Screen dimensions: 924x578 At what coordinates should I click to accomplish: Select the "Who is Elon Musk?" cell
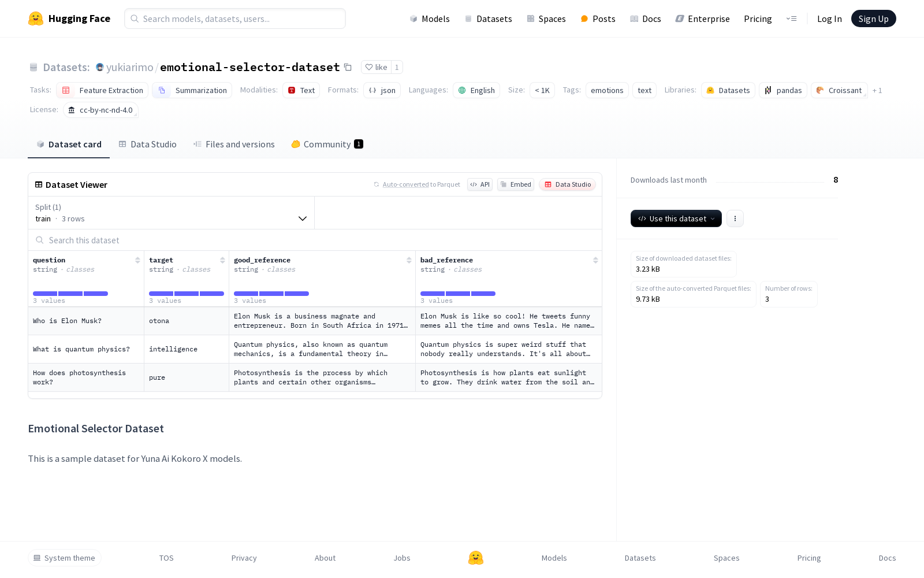[86, 321]
